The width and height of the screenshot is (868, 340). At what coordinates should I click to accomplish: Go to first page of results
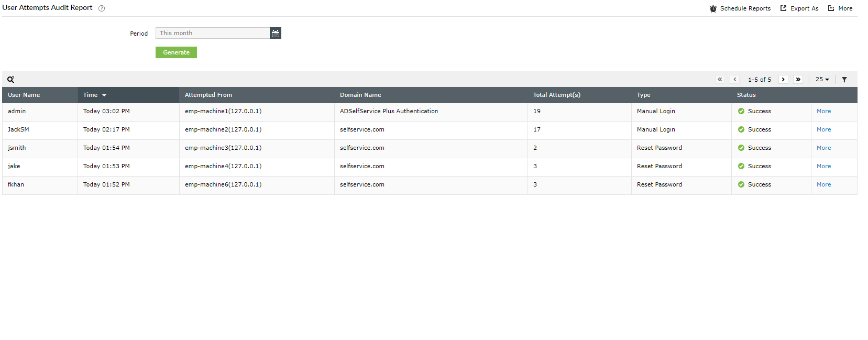point(720,80)
